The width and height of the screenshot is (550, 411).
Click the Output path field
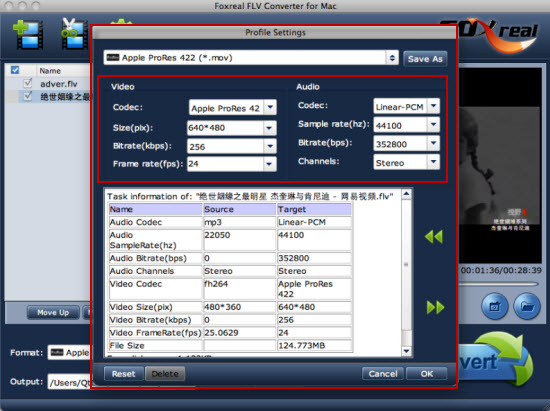click(69, 382)
